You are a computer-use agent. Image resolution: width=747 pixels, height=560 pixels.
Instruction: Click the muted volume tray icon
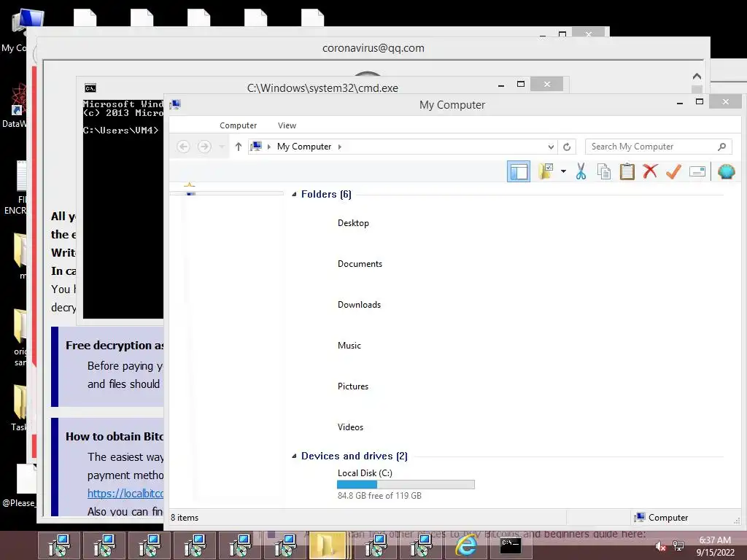coord(660,546)
